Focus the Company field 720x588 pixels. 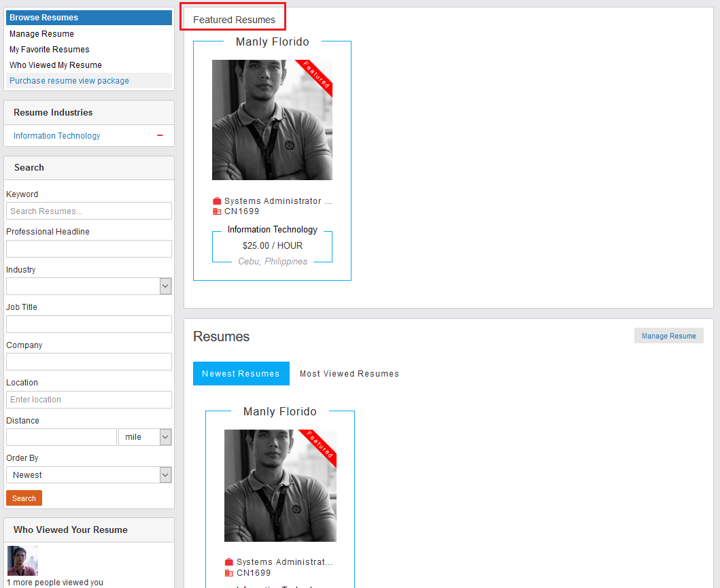(89, 362)
